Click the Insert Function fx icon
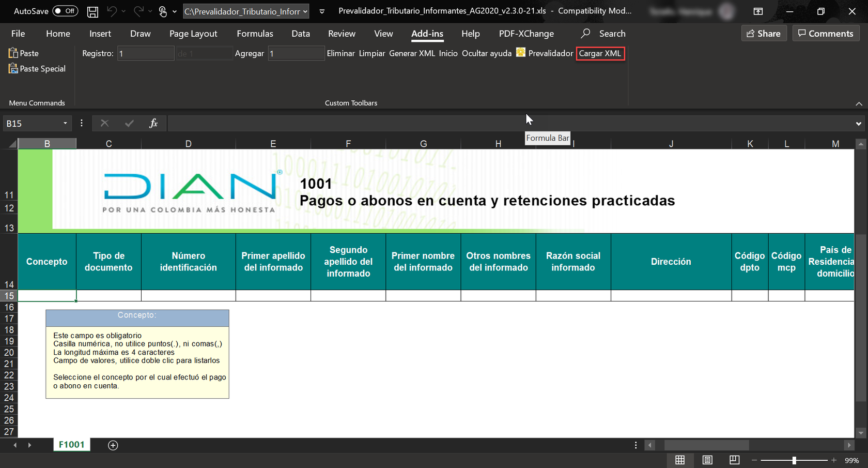868x468 pixels. click(x=153, y=123)
